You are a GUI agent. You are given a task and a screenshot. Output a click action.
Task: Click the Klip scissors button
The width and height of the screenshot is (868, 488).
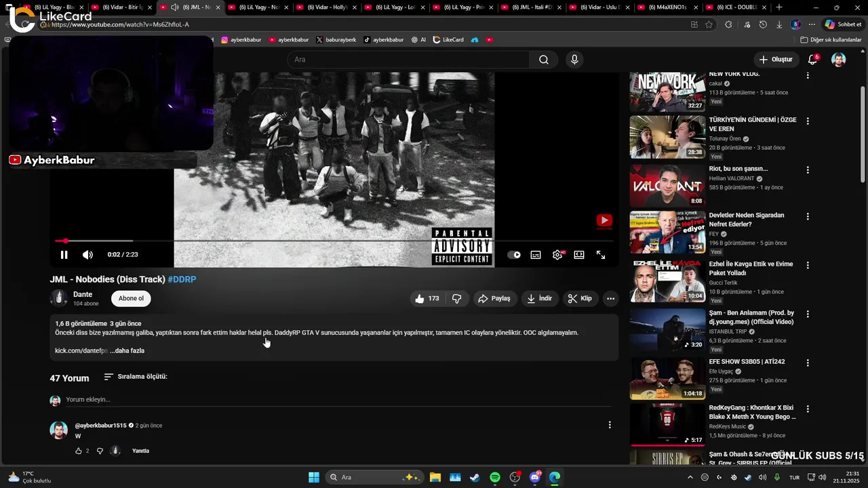coord(580,298)
